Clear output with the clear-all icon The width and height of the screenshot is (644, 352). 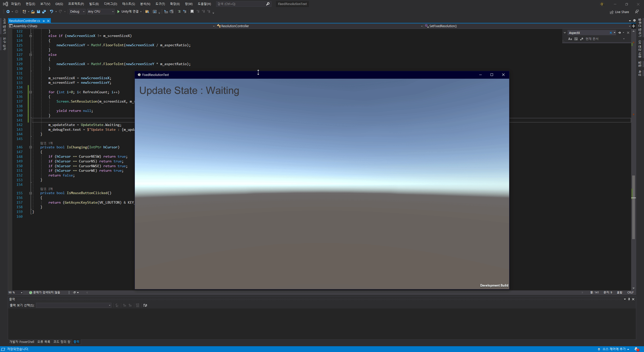pos(137,305)
